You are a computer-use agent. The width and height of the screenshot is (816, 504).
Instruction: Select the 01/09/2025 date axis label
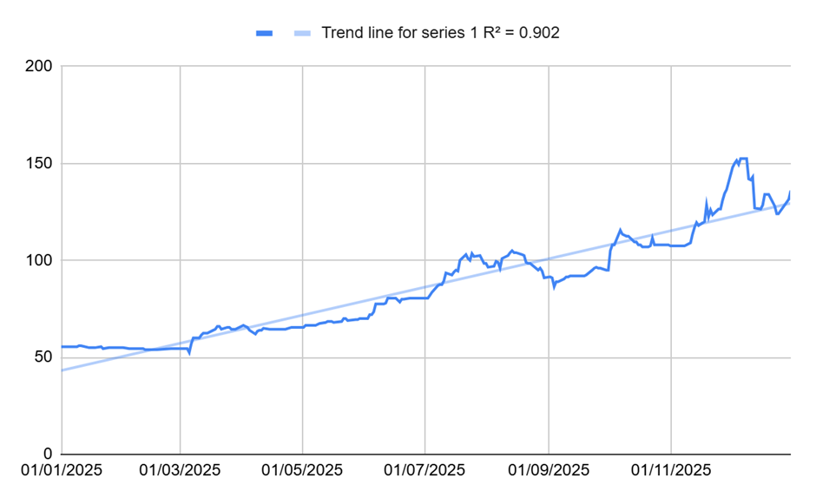click(x=549, y=471)
